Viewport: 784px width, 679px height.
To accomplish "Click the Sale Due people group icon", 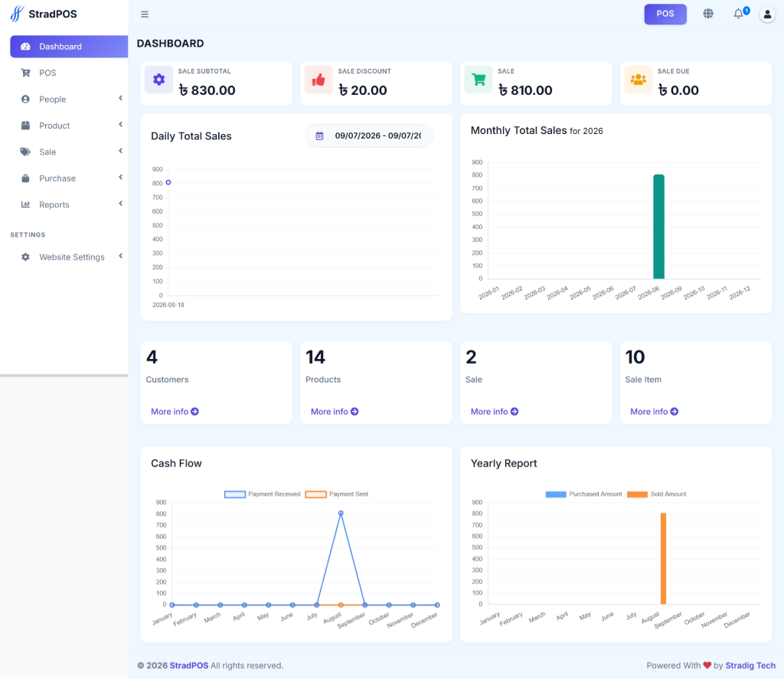I will tap(638, 79).
